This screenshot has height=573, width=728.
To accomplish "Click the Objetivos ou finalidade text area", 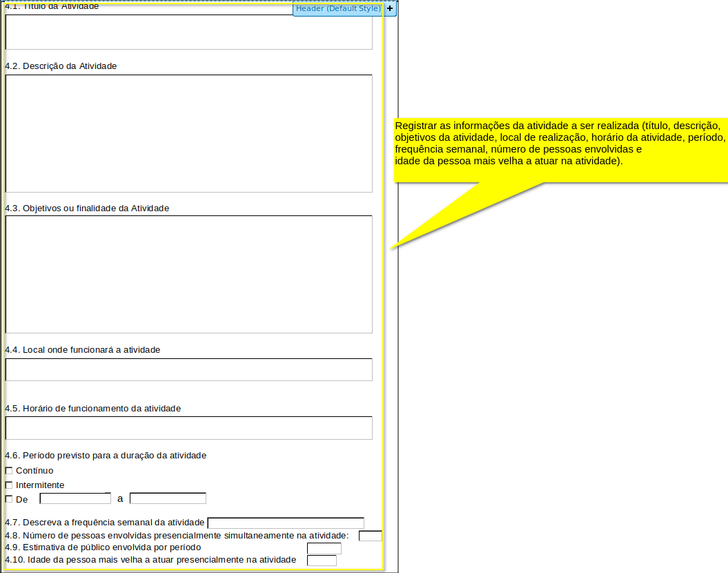I will pos(189,274).
